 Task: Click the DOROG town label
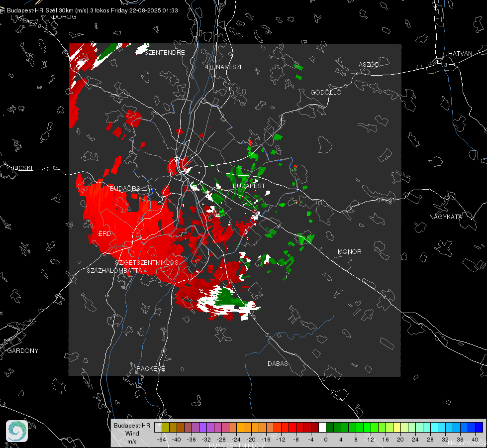65,17
